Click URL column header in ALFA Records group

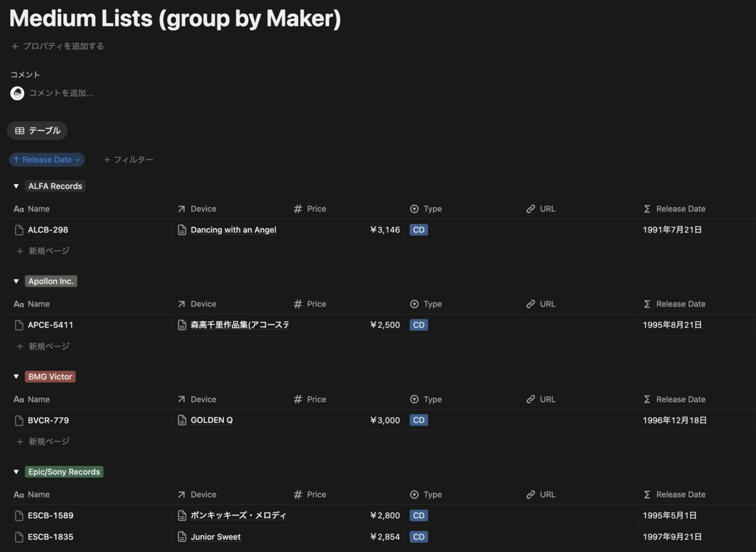tap(541, 209)
